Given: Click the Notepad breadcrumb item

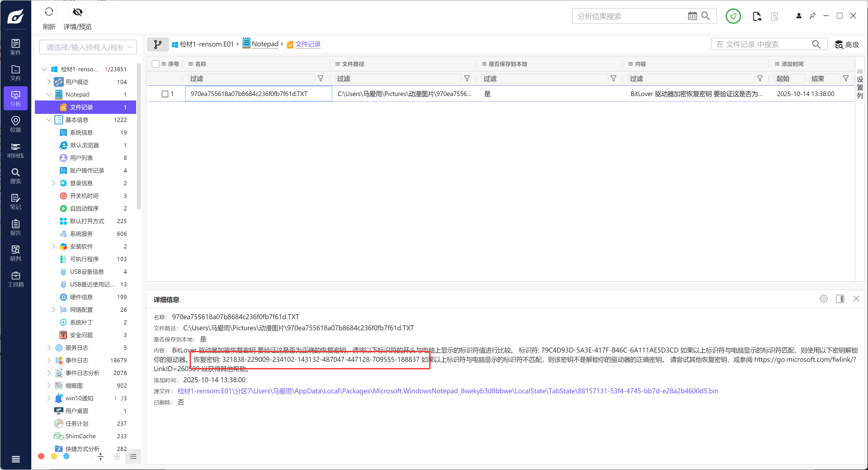Looking at the screenshot, I should click(x=265, y=44).
